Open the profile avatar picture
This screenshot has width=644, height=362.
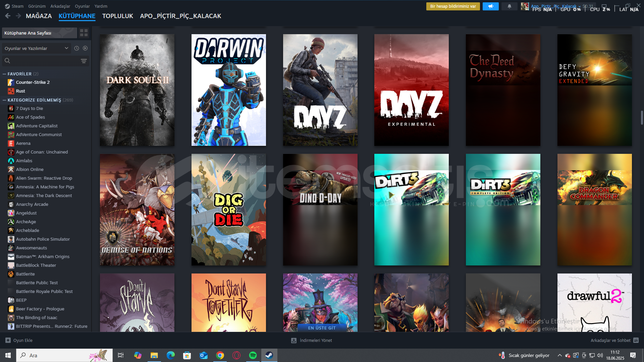click(x=525, y=6)
